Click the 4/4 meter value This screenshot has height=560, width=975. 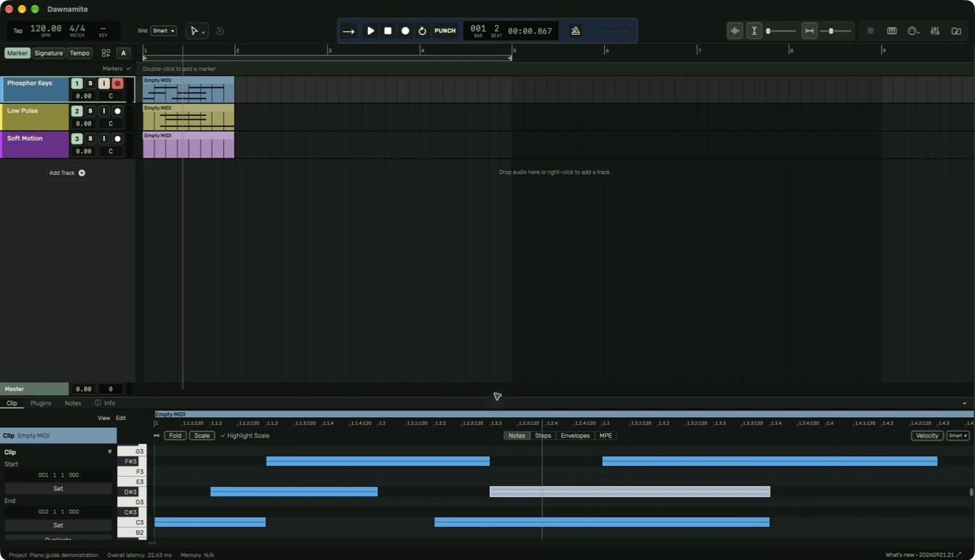pos(77,28)
